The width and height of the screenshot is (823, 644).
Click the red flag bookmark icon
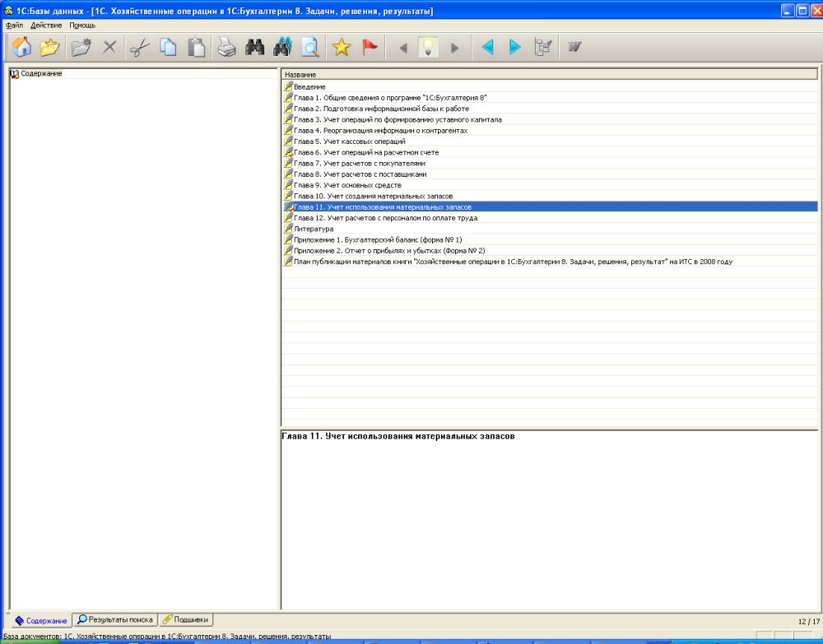pyautogui.click(x=370, y=48)
